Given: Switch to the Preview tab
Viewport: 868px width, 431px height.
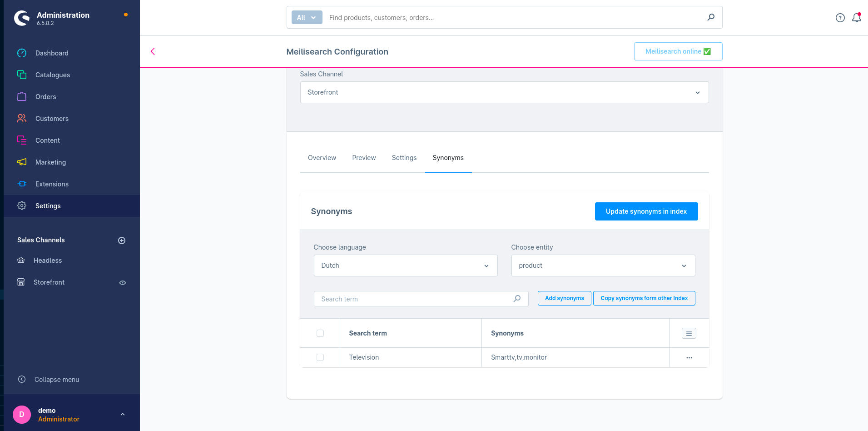Looking at the screenshot, I should tap(364, 158).
